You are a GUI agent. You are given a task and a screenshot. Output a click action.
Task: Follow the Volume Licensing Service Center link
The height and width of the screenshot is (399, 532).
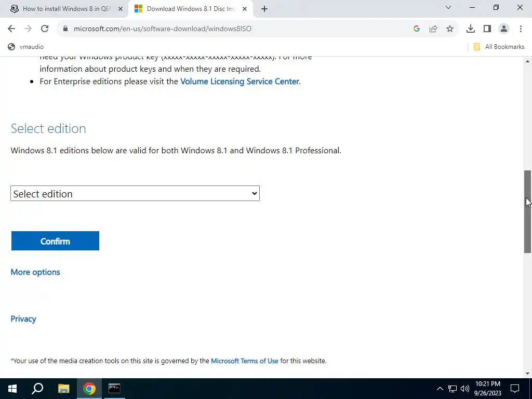(x=240, y=82)
